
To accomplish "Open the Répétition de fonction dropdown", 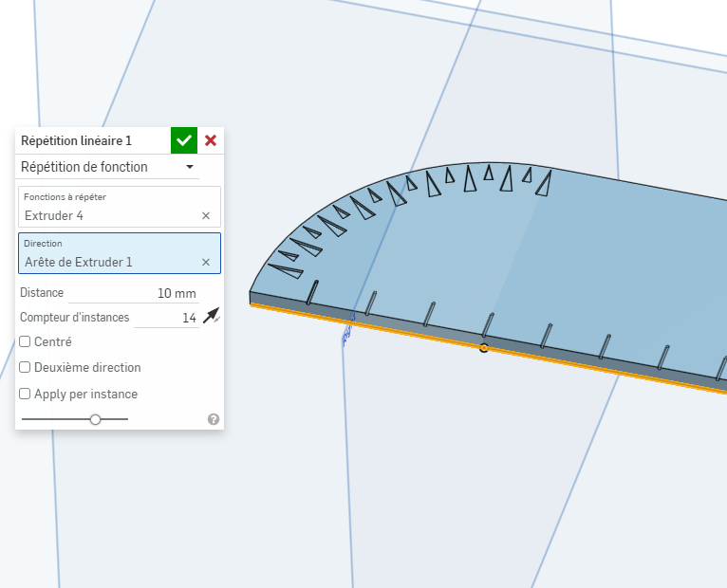I will pos(108,168).
